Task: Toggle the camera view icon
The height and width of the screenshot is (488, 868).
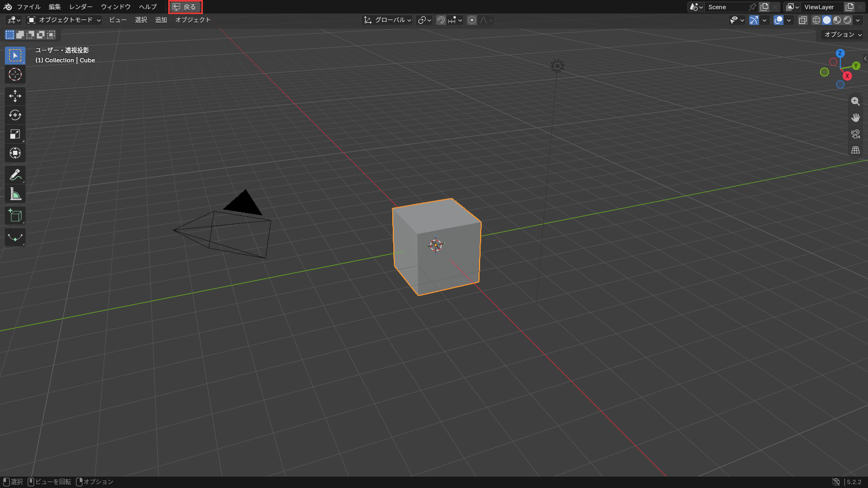Action: click(x=856, y=134)
